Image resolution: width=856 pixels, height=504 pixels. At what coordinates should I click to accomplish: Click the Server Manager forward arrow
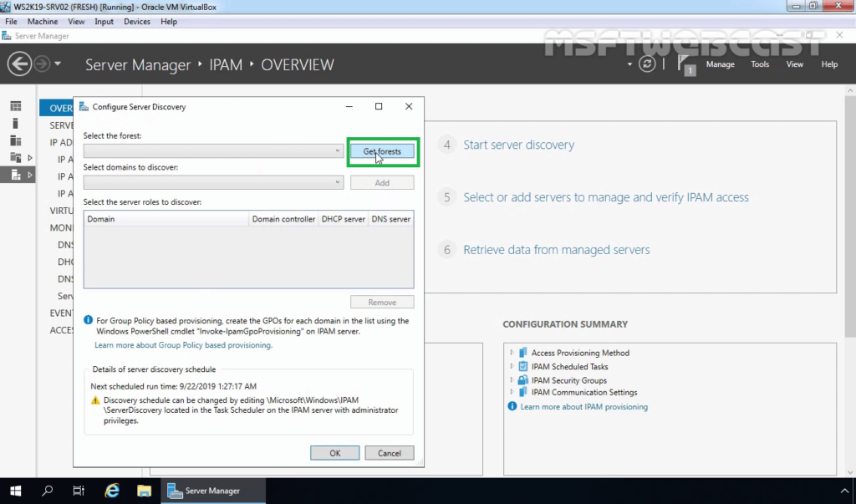click(42, 64)
